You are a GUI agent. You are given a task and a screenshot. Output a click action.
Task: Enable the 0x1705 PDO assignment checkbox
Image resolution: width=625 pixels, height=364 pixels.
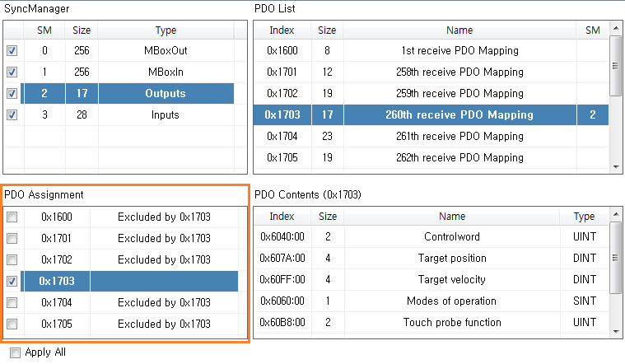coord(12,324)
